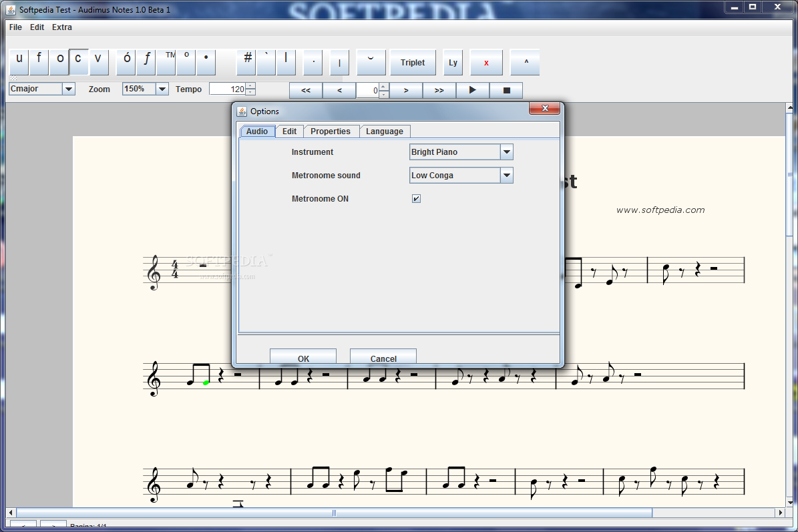The width and height of the screenshot is (798, 532).
Task: Switch to the Properties tab in Options
Action: [331, 131]
